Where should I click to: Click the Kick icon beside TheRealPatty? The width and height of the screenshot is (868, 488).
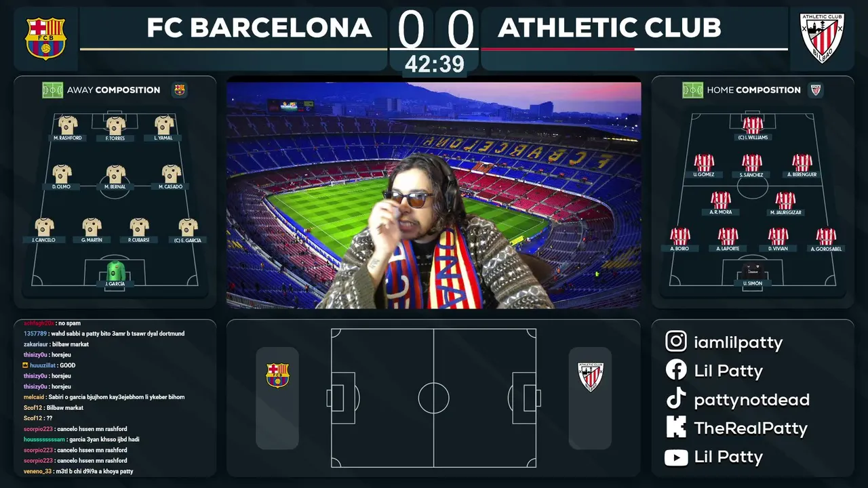[676, 427]
